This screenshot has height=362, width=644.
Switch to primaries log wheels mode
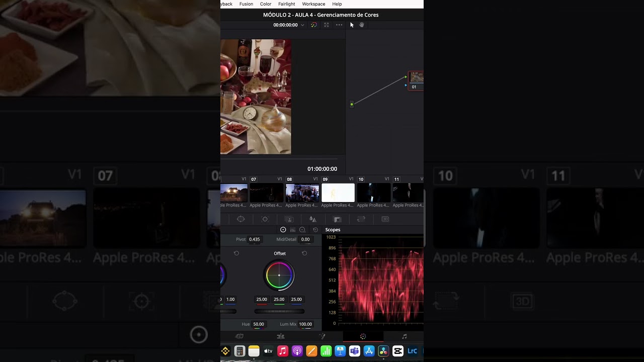tap(302, 230)
